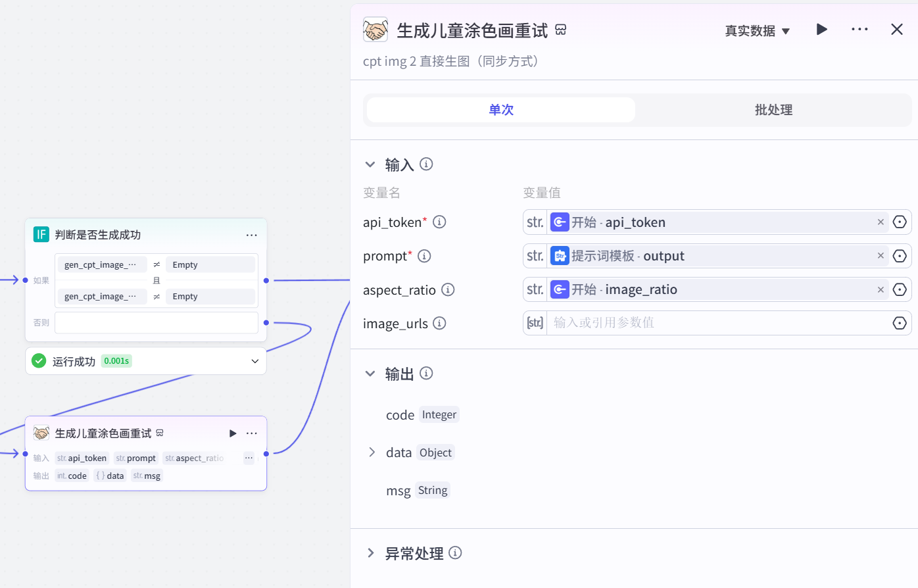The height and width of the screenshot is (588, 918).
Task: Show info for the 输入 section
Action: coord(426,164)
